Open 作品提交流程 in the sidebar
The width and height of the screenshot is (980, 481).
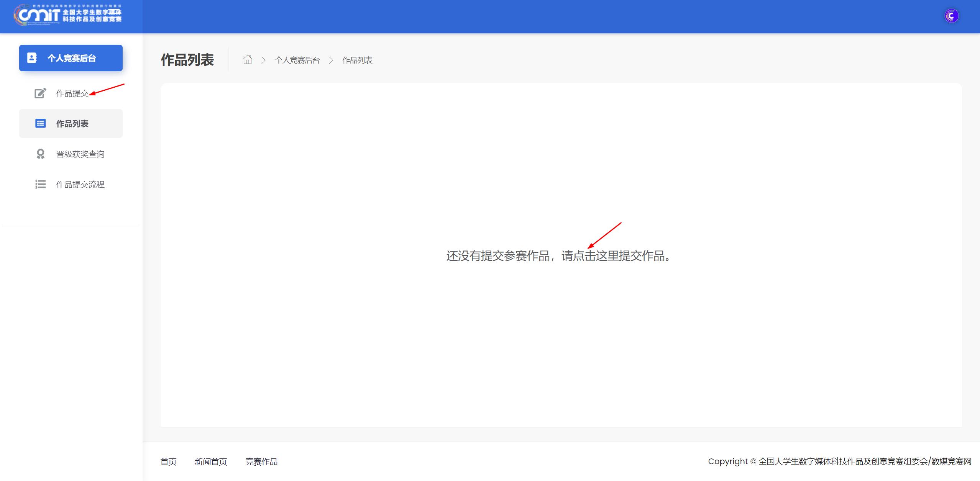tap(80, 185)
